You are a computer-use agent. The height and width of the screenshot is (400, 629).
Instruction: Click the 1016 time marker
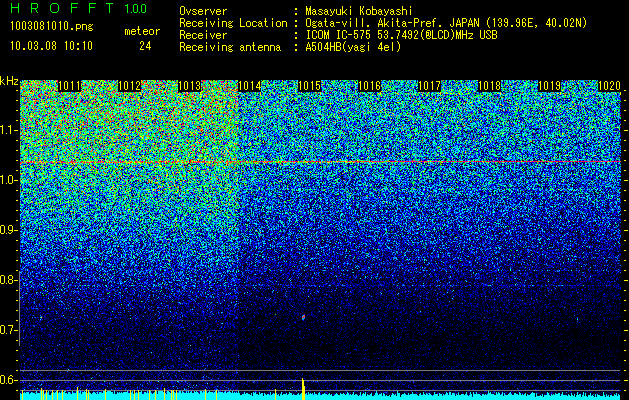pos(369,86)
